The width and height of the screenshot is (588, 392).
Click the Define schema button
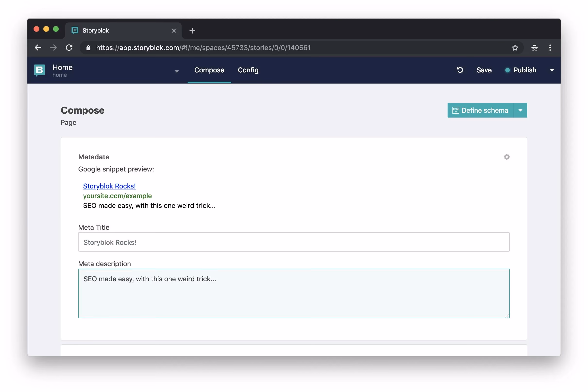coord(480,110)
